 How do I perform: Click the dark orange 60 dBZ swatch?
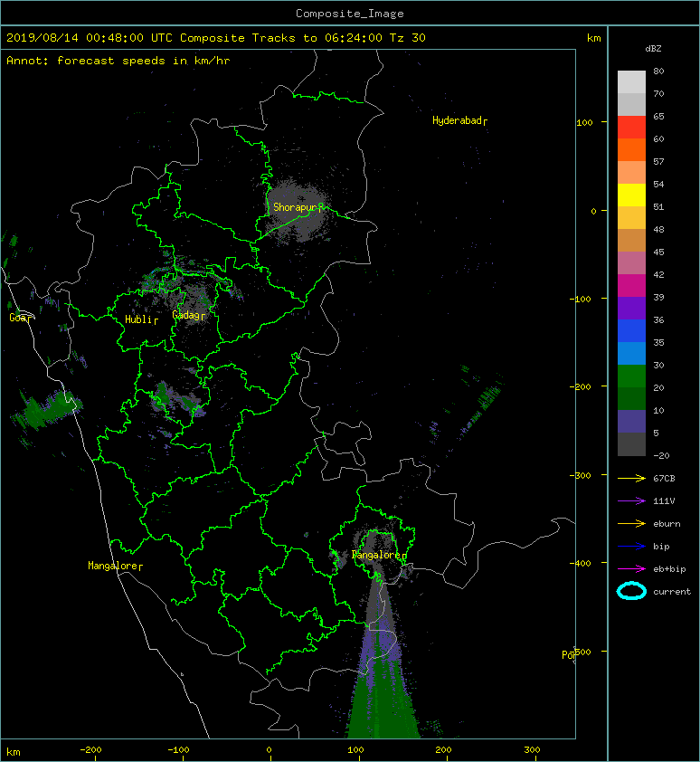pos(631,149)
